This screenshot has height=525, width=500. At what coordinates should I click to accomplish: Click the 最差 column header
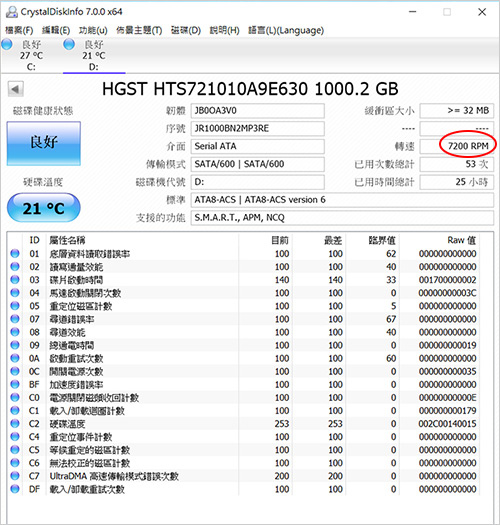click(333, 240)
